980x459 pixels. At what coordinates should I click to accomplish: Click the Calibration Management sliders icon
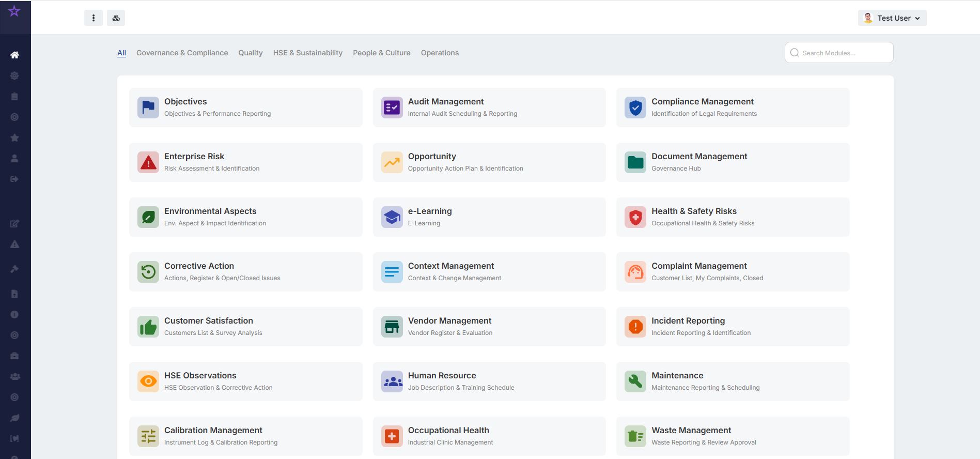point(148,436)
